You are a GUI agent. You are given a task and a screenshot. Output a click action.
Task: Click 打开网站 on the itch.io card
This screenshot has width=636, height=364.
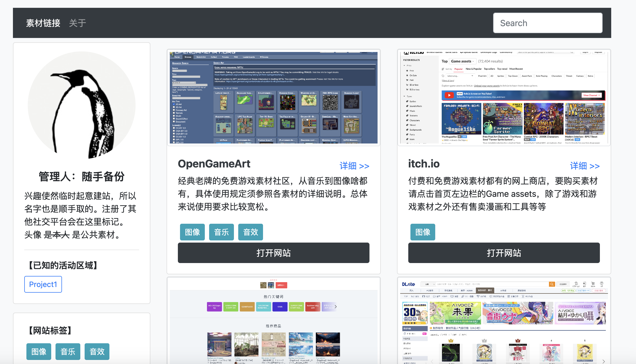[504, 253]
